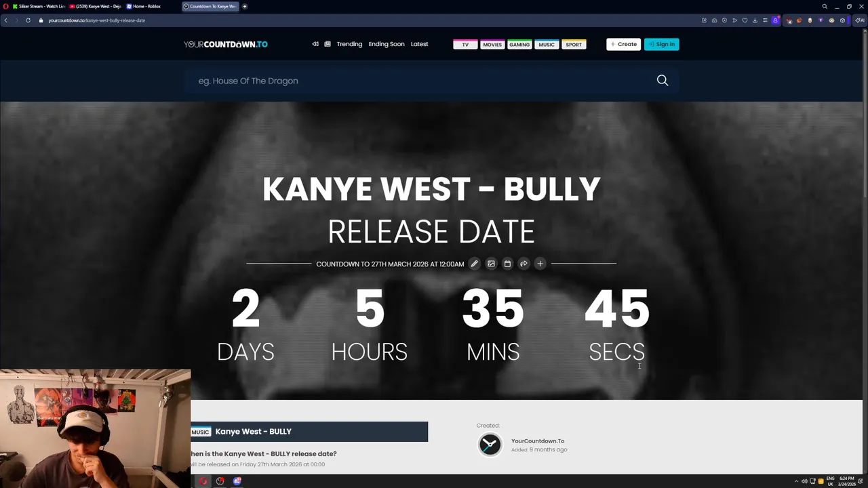Open the Trending page
Screen dimensions: 868x488
(x=349, y=44)
